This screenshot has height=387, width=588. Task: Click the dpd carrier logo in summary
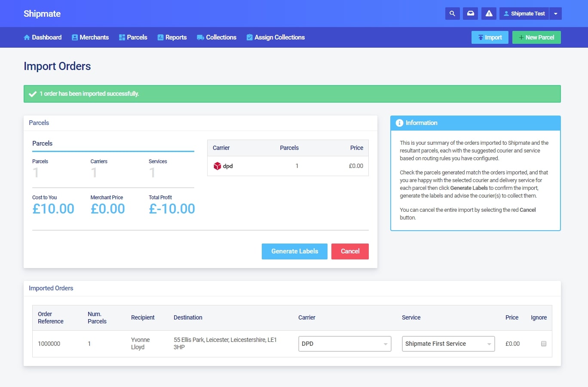tap(223, 166)
